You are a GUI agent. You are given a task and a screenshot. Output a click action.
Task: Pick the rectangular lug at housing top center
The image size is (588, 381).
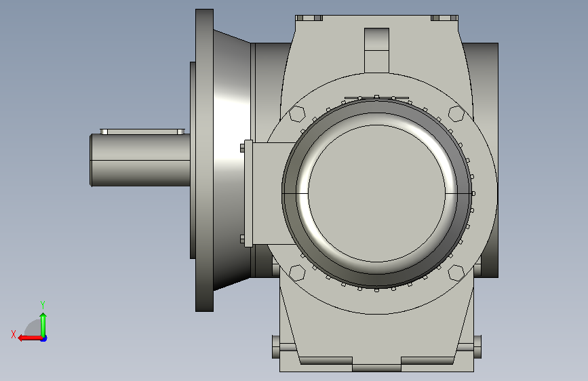(x=376, y=50)
